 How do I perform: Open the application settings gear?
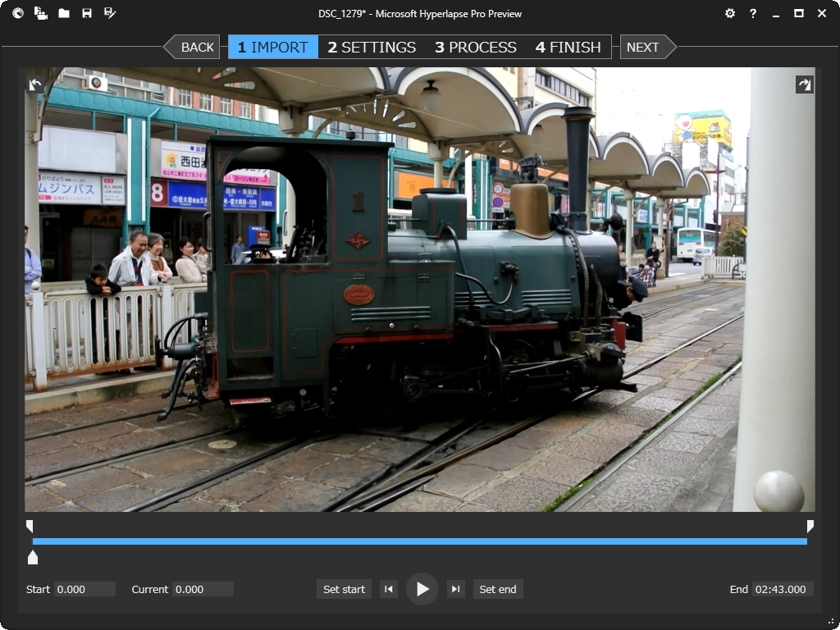point(729,13)
